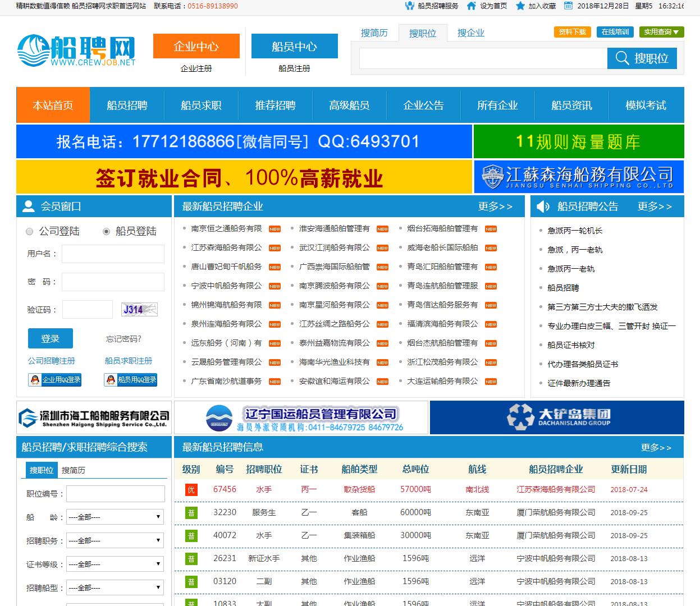Focus the main job search box
This screenshot has height=606, width=700.
pyautogui.click(x=483, y=58)
